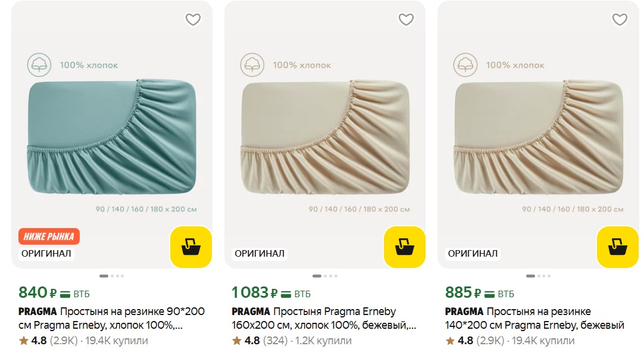Click the 840 ₽ VTB price
The image size is (644, 349).
tap(54, 292)
